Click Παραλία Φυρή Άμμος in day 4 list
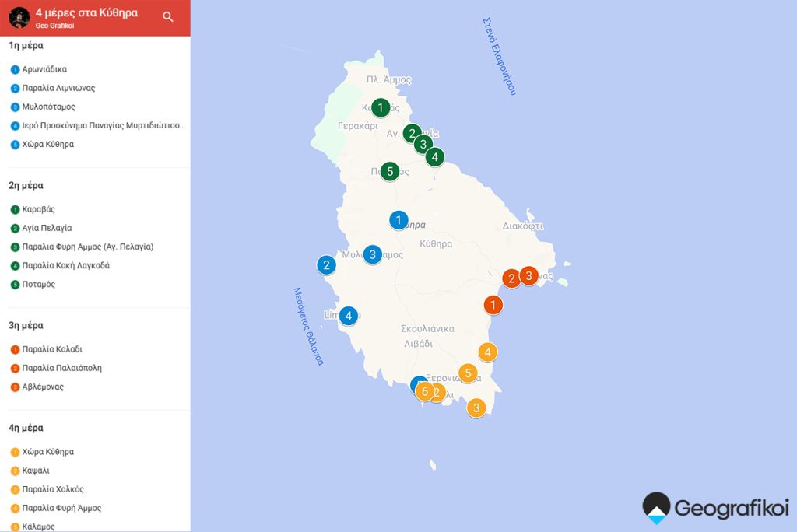Viewport: 797px width, 532px height. point(61,508)
